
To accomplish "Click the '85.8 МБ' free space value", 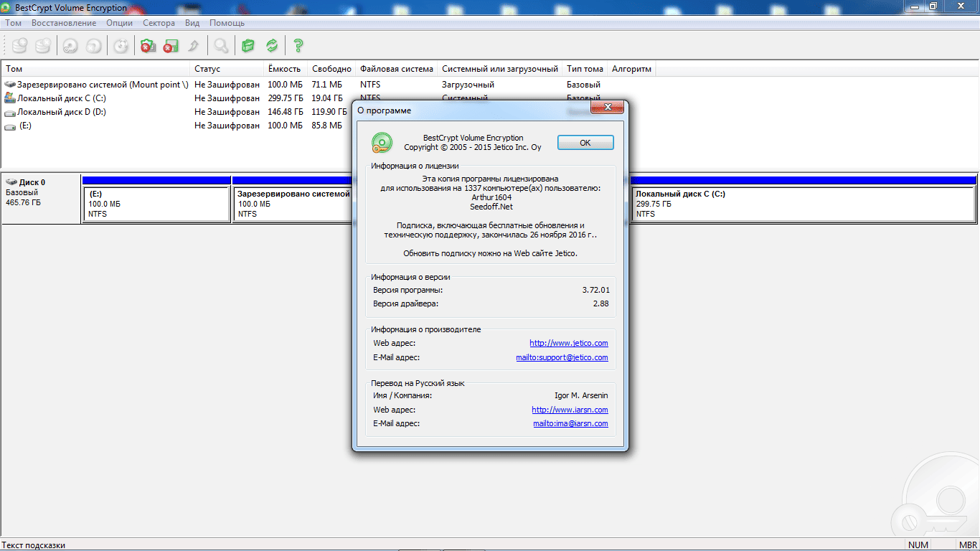I will click(x=326, y=126).
